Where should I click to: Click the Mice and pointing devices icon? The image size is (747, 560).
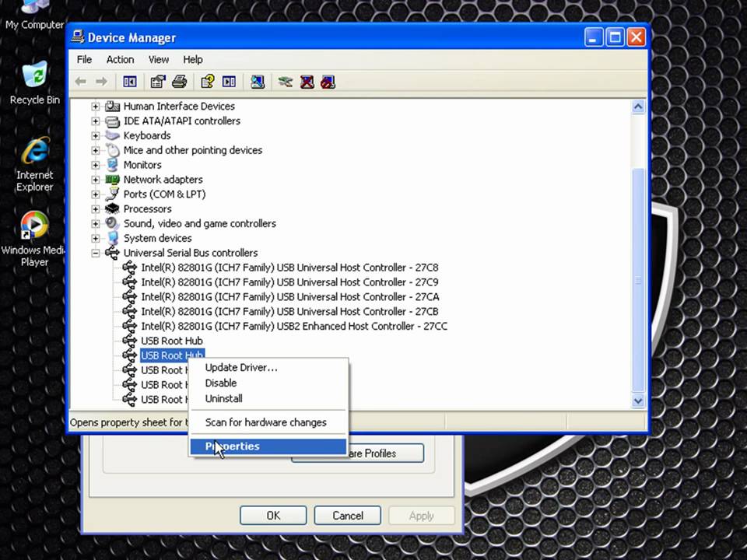coord(112,150)
